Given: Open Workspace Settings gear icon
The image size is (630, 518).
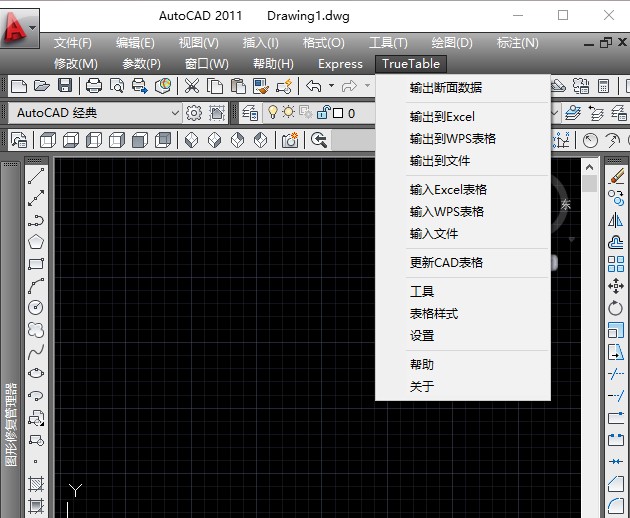Looking at the screenshot, I should (x=194, y=113).
